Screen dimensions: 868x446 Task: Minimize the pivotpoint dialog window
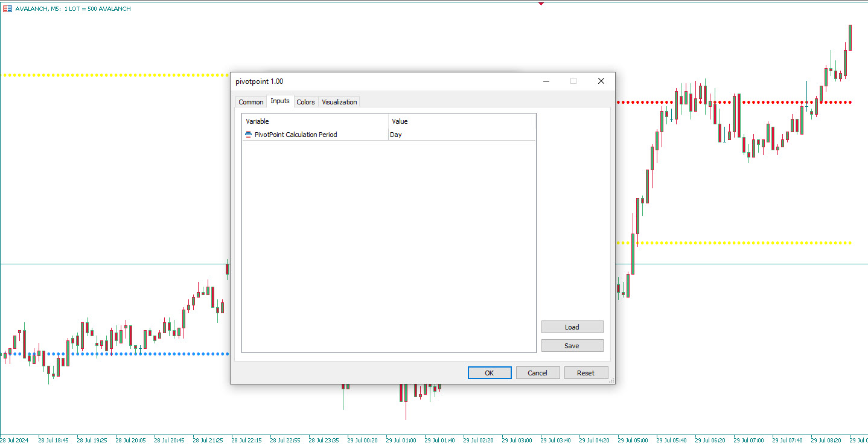546,81
